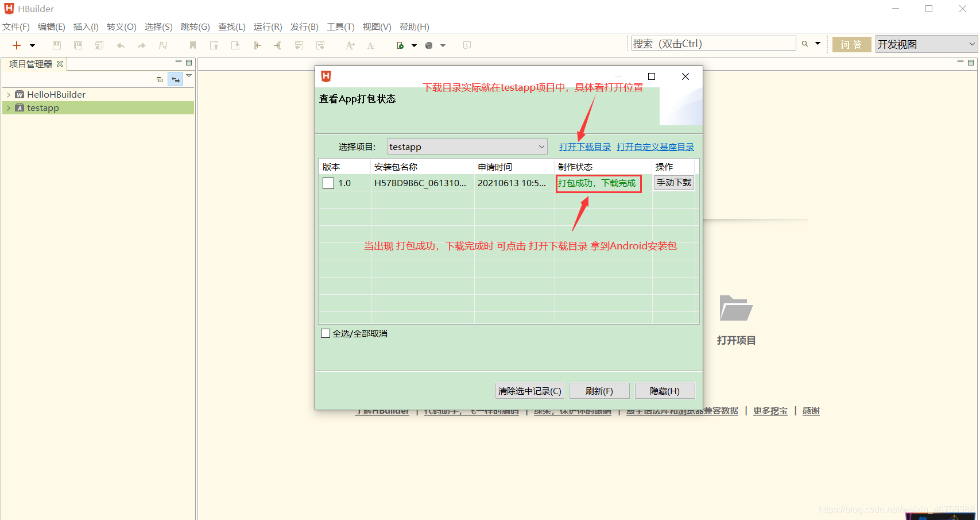The image size is (980, 520).
Task: Click the decrease font size icon
Action: point(371,45)
